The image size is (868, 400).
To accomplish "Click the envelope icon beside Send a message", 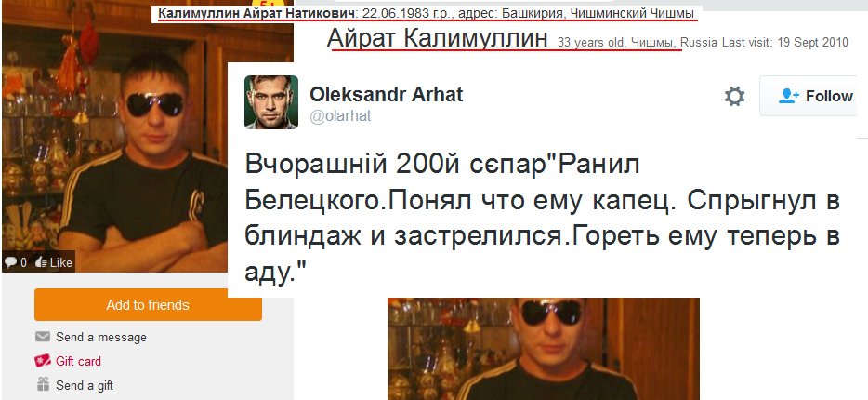I will pyautogui.click(x=43, y=337).
